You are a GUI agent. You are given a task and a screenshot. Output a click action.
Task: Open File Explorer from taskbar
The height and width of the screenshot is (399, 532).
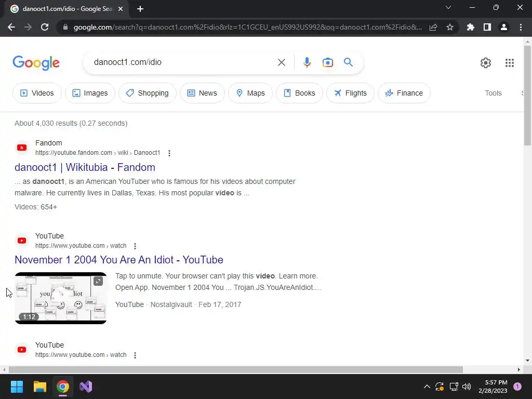pyautogui.click(x=39, y=387)
